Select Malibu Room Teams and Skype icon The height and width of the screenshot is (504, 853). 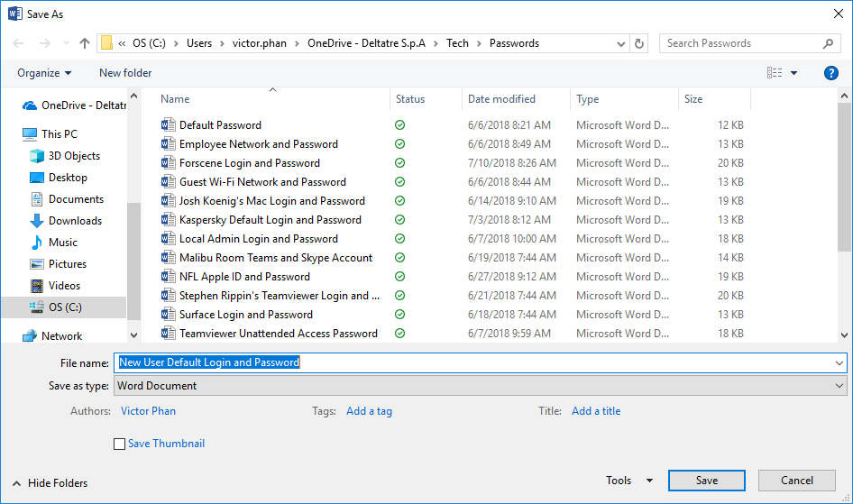click(168, 258)
